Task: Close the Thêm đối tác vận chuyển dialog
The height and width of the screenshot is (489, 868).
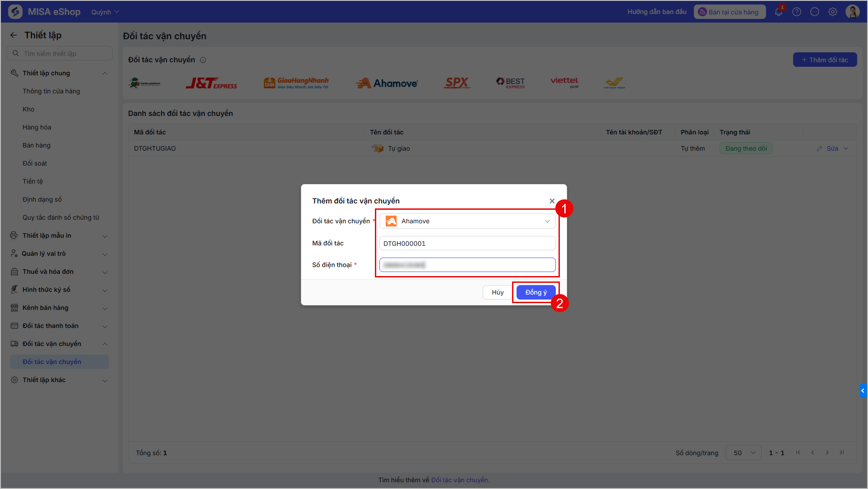Action: pos(552,201)
